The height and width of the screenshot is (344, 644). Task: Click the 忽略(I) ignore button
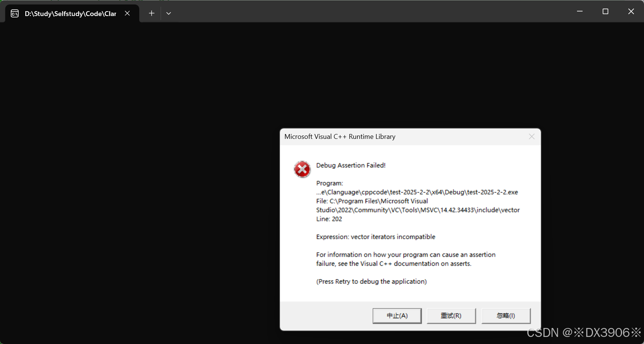pos(506,316)
